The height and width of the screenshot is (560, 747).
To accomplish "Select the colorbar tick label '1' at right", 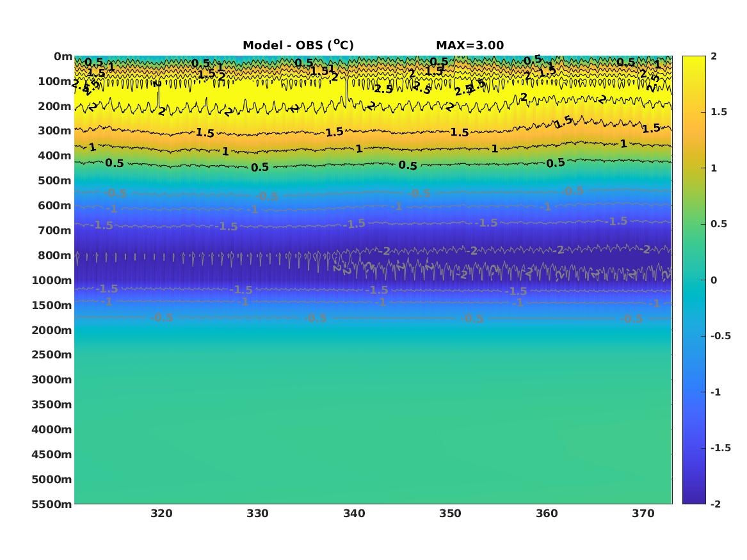I will pyautogui.click(x=714, y=168).
